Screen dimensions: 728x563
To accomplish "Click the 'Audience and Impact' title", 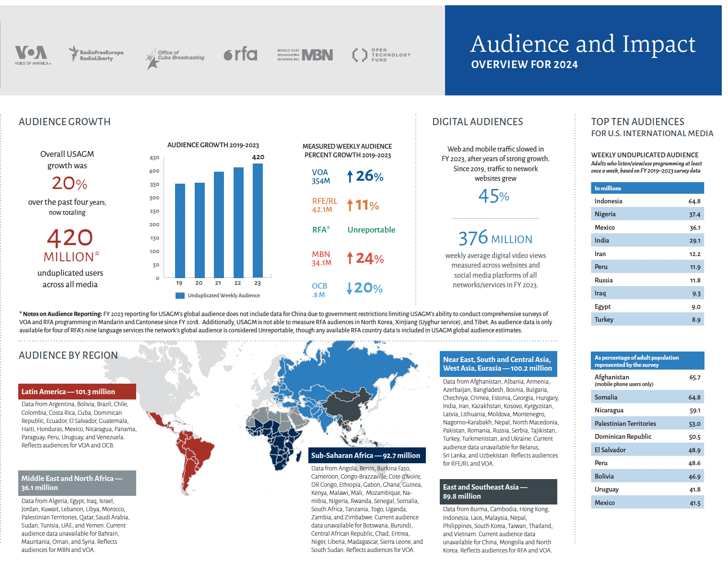I will (583, 44).
